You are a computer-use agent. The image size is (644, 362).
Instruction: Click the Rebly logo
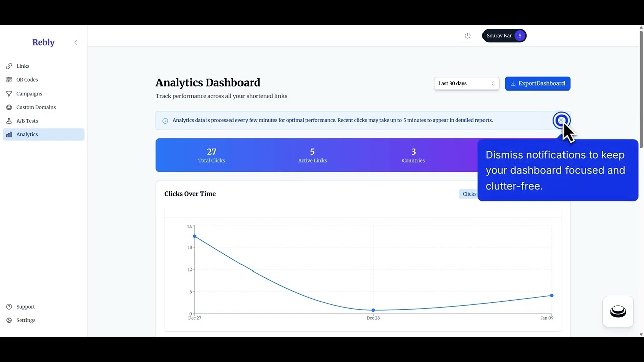pyautogui.click(x=43, y=42)
